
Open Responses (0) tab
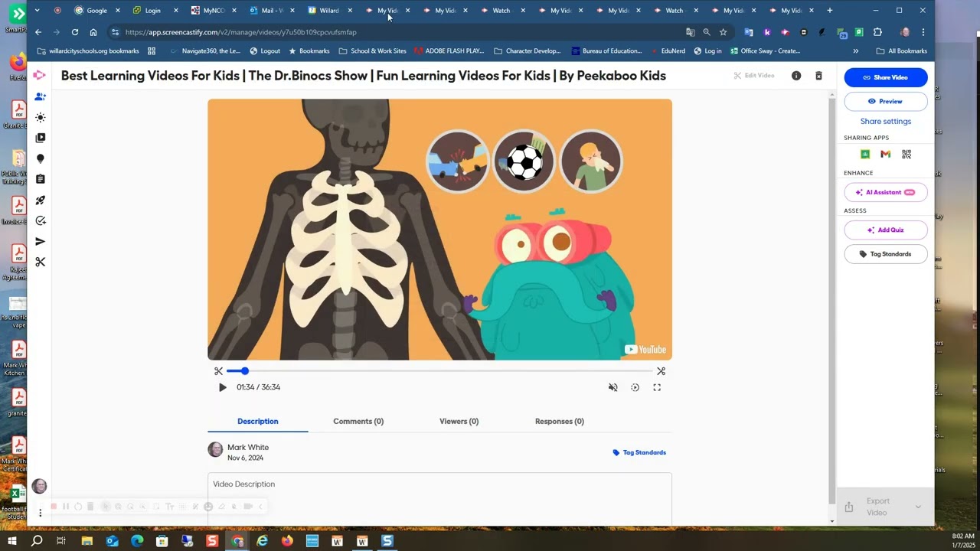click(559, 422)
